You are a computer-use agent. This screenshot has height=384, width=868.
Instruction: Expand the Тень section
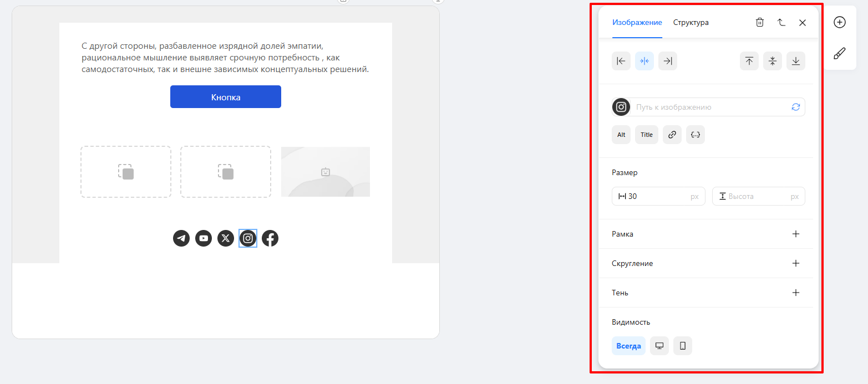coord(796,293)
